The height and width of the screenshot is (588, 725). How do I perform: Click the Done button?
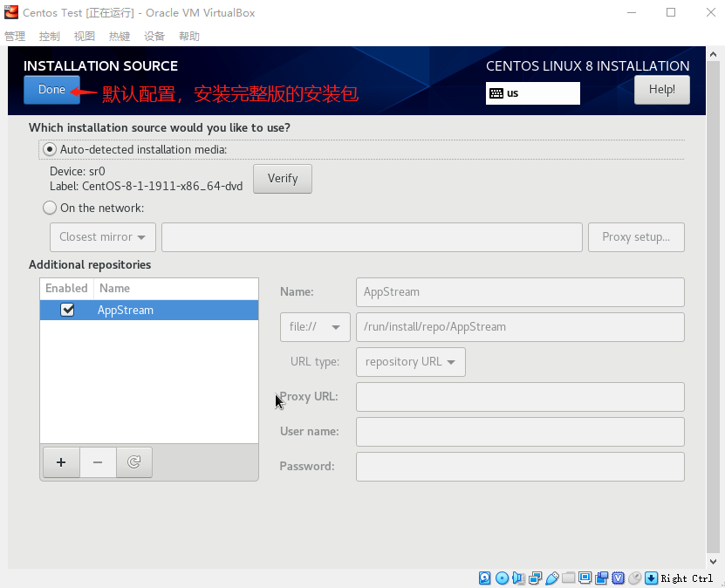point(51,90)
